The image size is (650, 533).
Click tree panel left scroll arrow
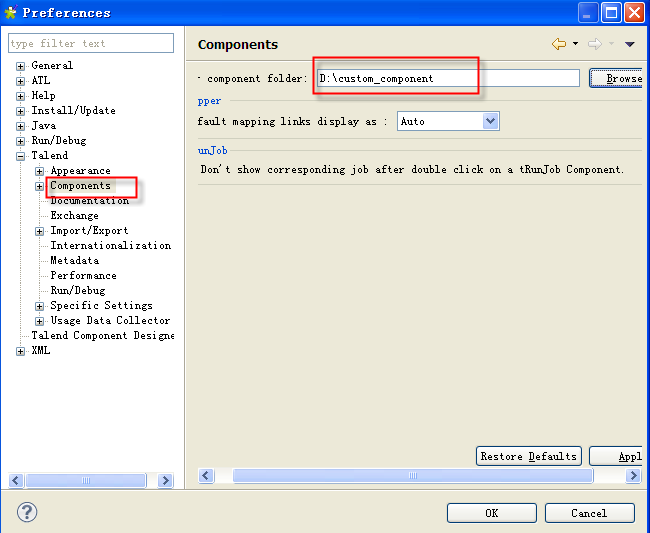click(16, 480)
